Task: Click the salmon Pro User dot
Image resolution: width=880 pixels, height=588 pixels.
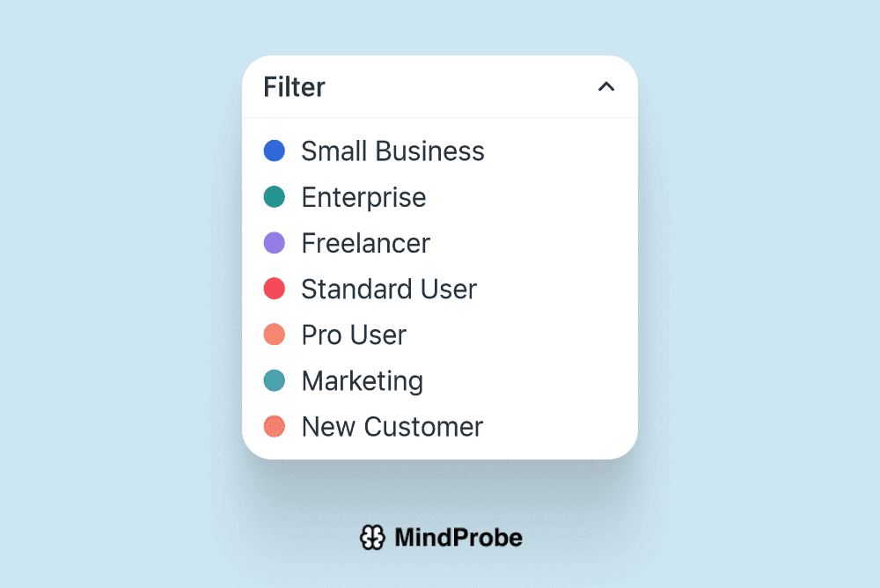Action: click(x=275, y=334)
